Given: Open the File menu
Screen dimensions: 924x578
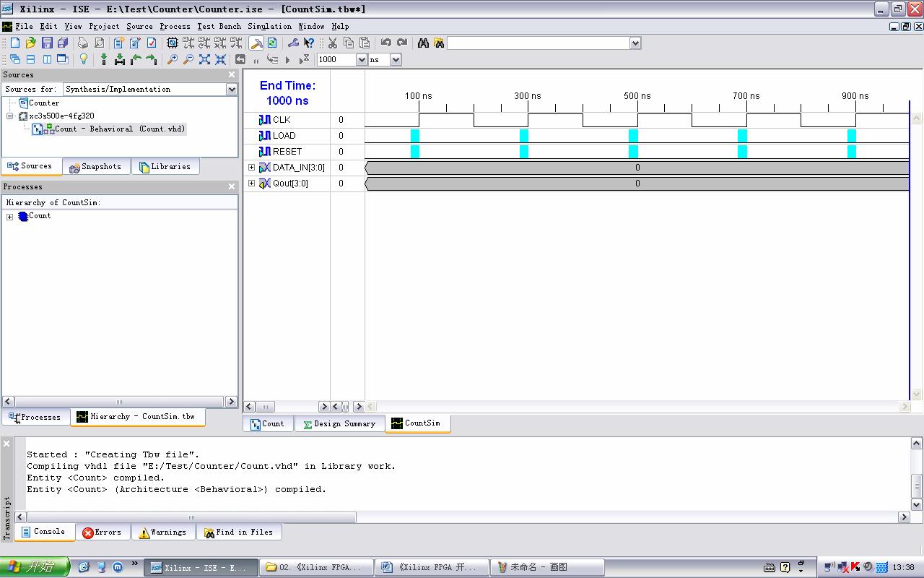Looking at the screenshot, I should pos(25,26).
